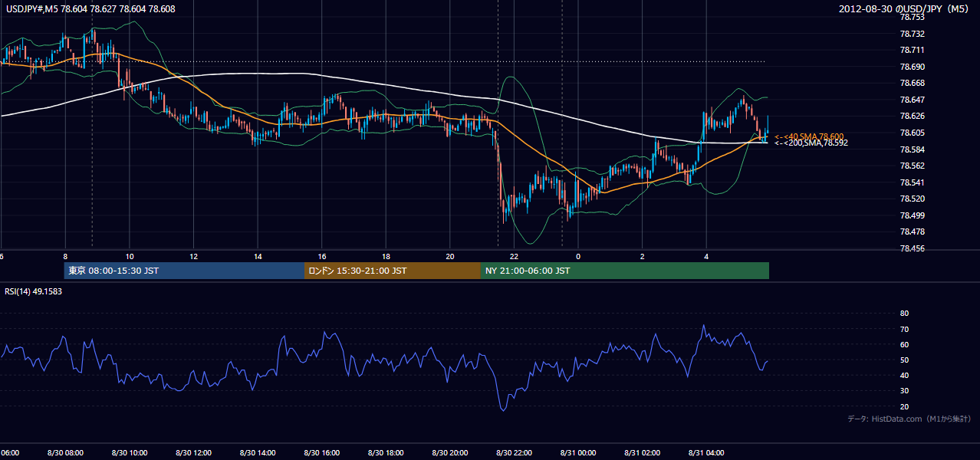This screenshot has height=460, width=980.
Task: Click RSI scale level 70
Action: (x=904, y=329)
